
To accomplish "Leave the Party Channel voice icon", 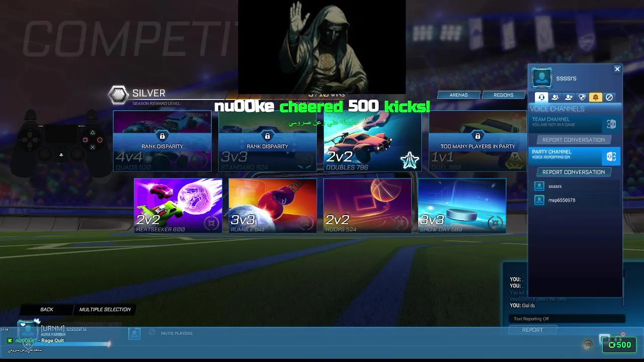I will point(611,156).
